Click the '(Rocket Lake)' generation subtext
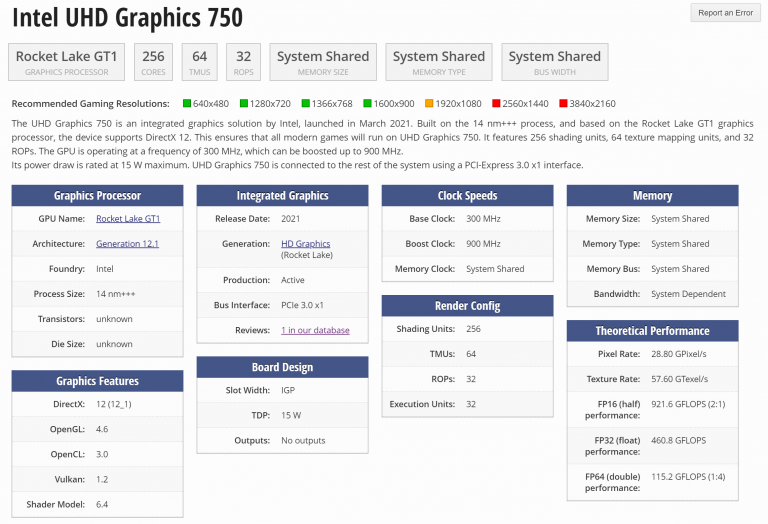 307,255
